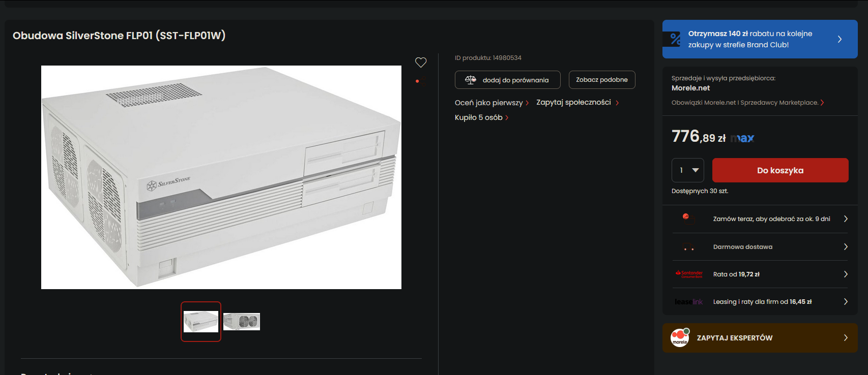Viewport: 868px width, 375px height.
Task: Click the price 776,89 zł
Action: pos(699,136)
